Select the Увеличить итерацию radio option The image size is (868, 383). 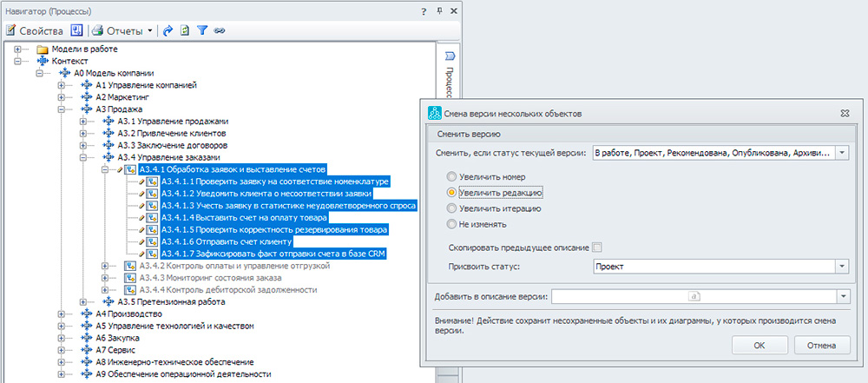450,208
